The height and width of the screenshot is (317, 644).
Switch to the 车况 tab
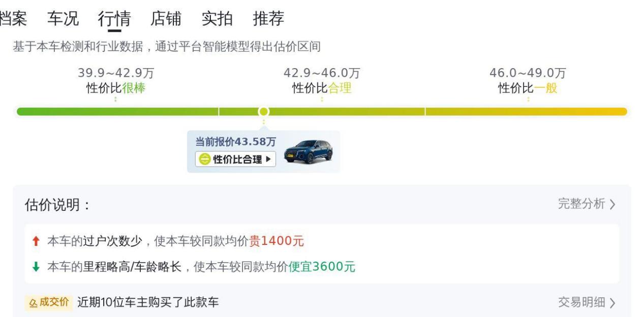point(63,19)
